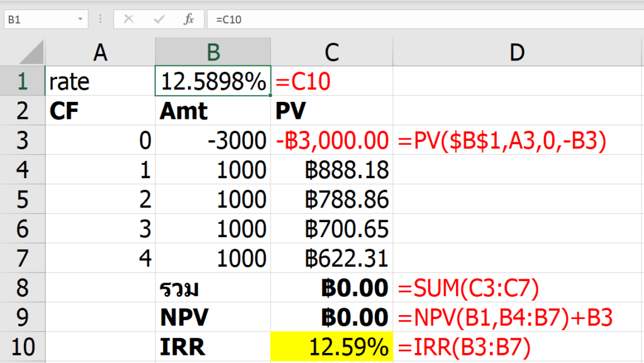This screenshot has height=363, width=644.
Task: Click cell showing ฿622.31
Action: point(332,259)
